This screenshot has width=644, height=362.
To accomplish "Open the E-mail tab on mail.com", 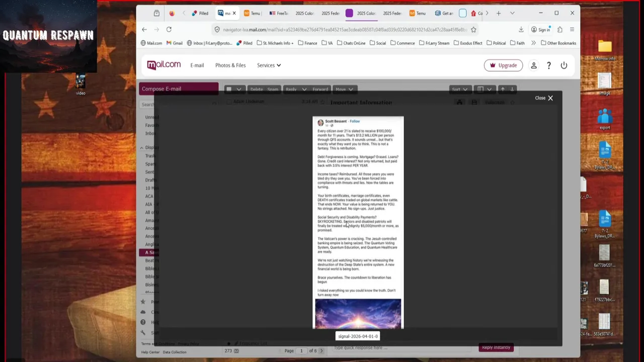I will (197, 65).
